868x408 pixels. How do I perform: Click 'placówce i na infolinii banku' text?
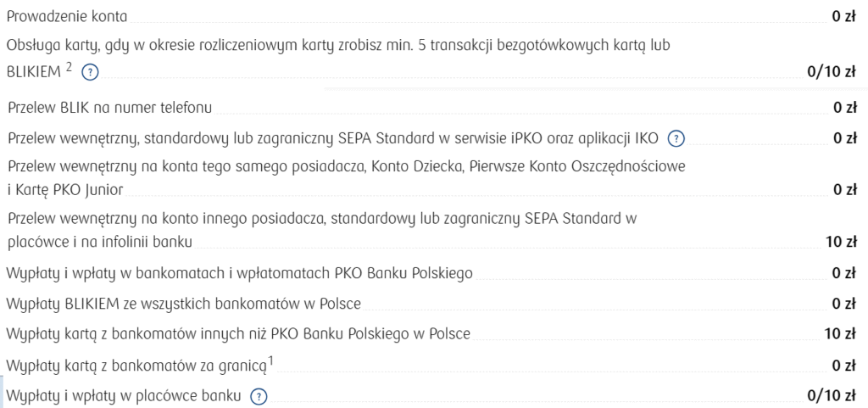(x=99, y=242)
